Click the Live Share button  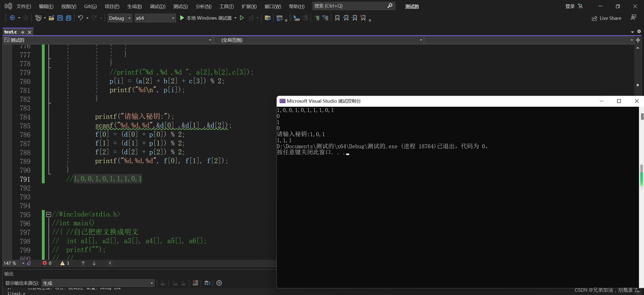click(607, 18)
